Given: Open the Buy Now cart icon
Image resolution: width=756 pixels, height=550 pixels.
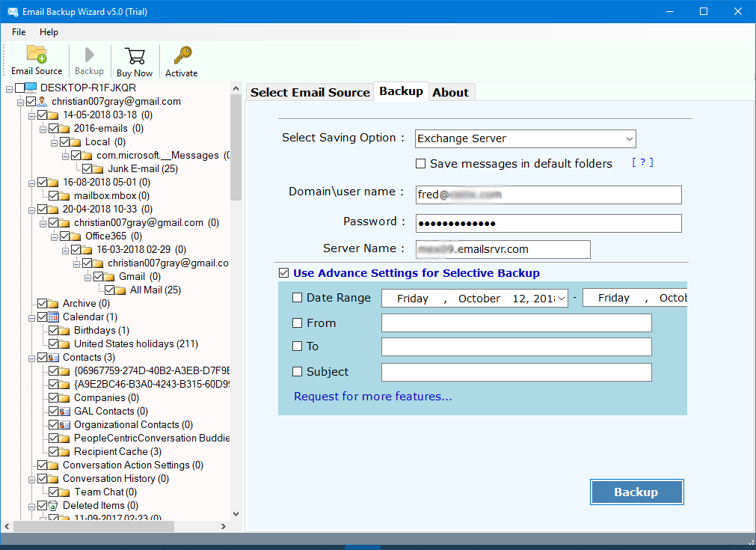Looking at the screenshot, I should pos(135,56).
